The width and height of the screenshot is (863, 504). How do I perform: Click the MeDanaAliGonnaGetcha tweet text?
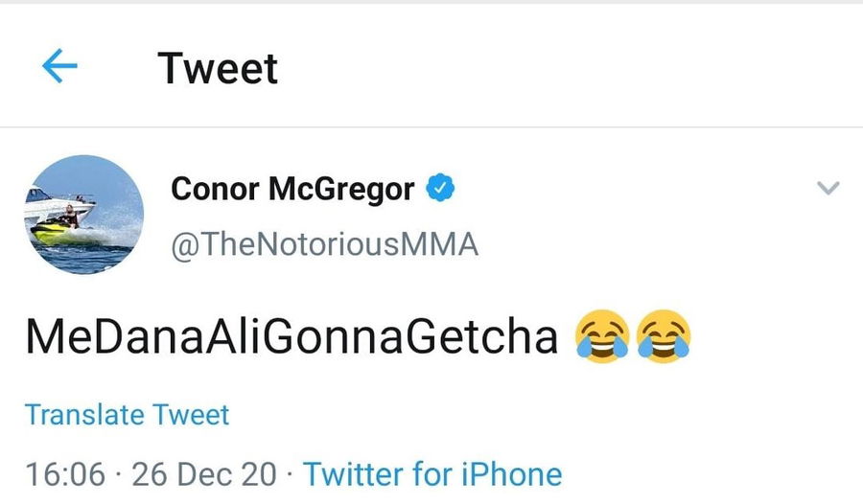point(292,338)
